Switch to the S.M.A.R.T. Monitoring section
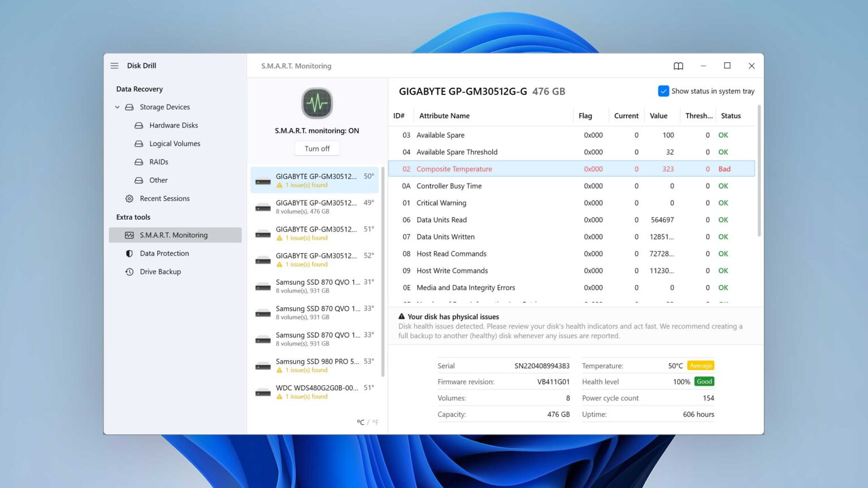This screenshot has height=488, width=868. pos(173,235)
